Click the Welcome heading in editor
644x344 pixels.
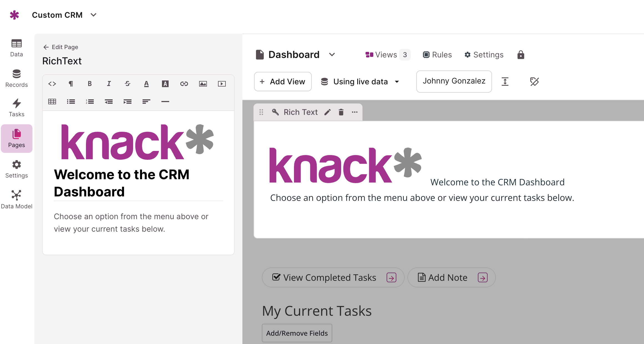pos(122,183)
